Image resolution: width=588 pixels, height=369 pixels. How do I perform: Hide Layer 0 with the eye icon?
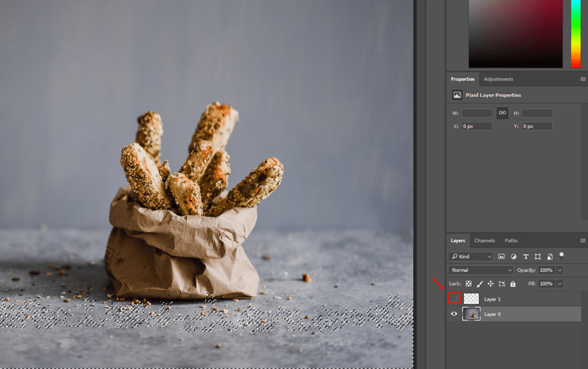click(454, 314)
